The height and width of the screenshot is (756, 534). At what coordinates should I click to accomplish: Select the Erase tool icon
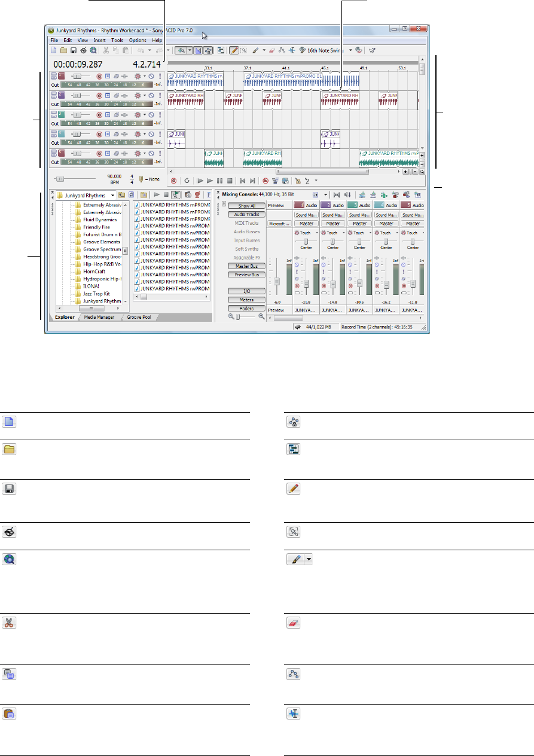point(271,51)
